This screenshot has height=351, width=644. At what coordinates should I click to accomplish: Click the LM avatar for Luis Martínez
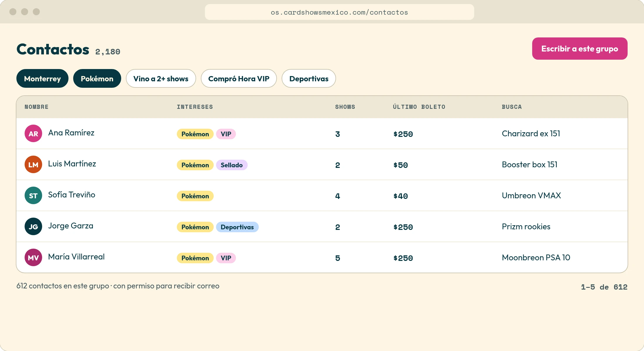coord(33,164)
